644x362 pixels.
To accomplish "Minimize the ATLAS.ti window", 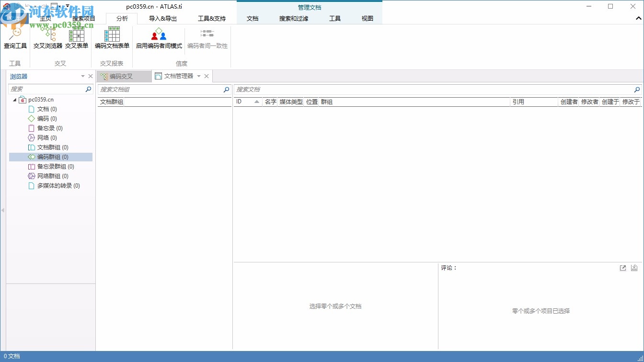I will tap(588, 6).
